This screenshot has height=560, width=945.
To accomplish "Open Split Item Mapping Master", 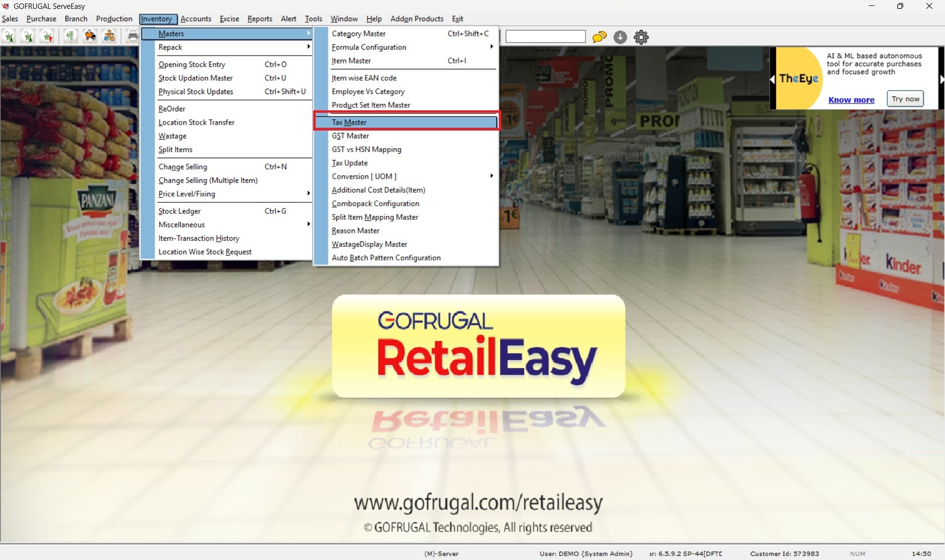I will click(406, 217).
